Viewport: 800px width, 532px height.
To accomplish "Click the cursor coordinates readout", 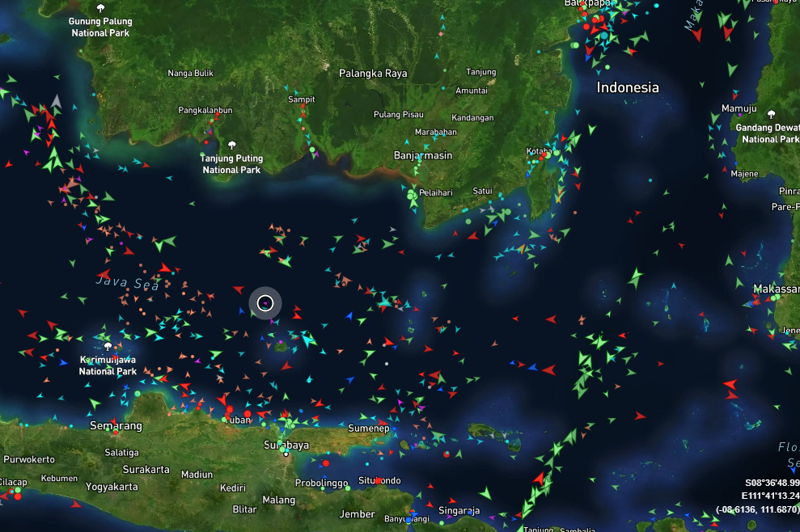I will tap(758, 495).
